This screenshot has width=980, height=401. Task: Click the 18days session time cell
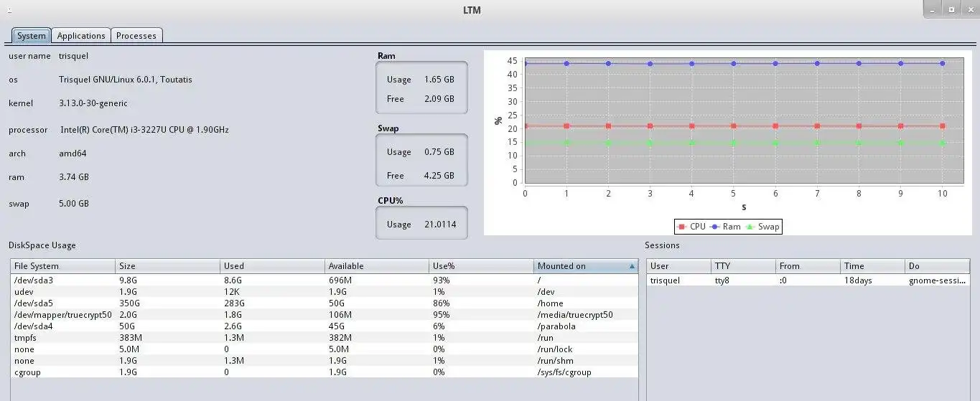click(x=872, y=280)
